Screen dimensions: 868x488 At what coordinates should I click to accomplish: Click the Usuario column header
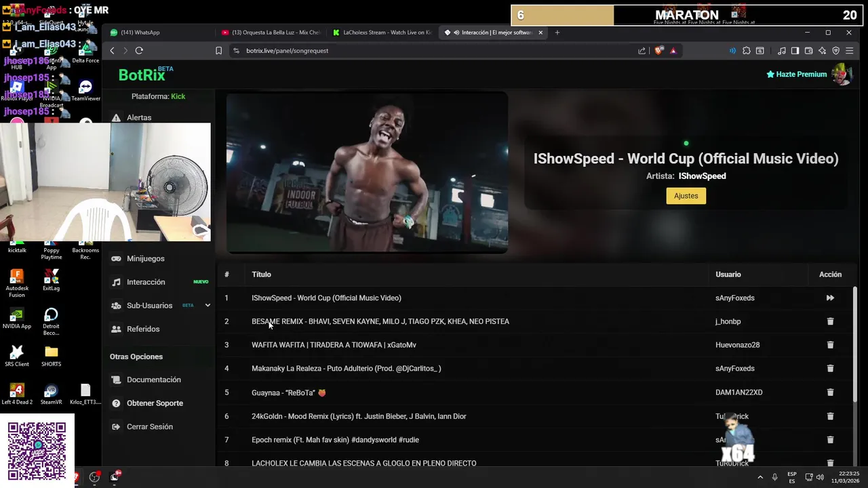pos(728,274)
